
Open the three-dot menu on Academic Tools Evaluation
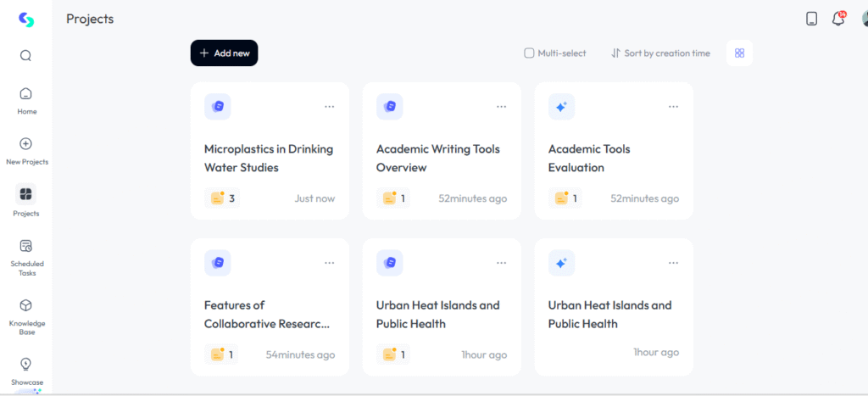pyautogui.click(x=673, y=107)
